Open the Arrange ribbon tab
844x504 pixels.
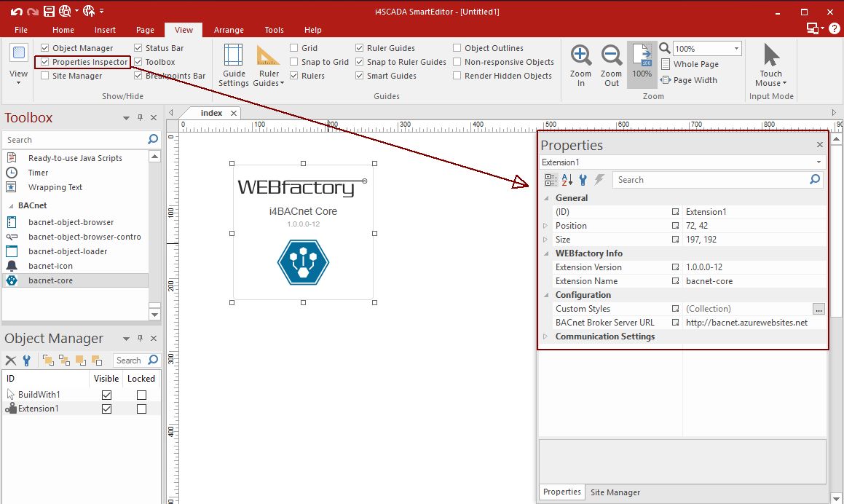229,30
